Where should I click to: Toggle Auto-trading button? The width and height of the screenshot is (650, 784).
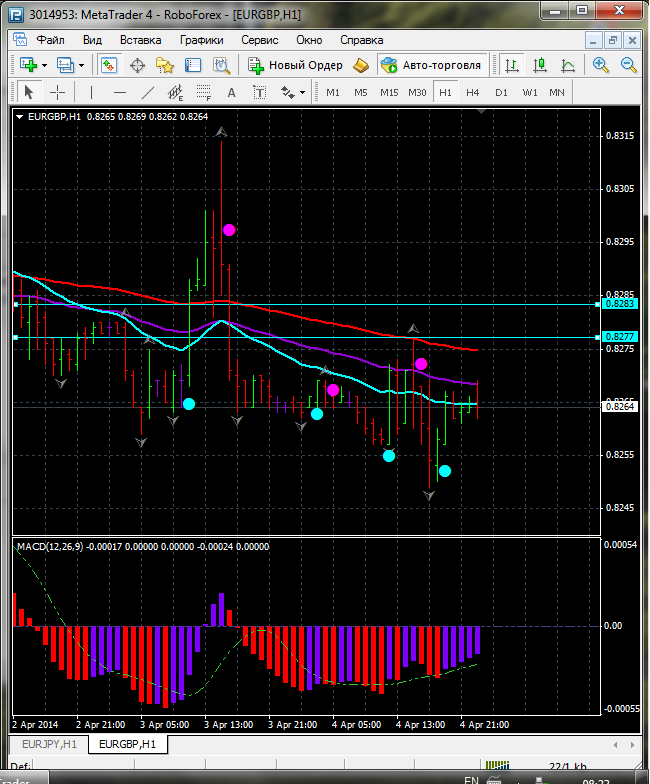431,65
